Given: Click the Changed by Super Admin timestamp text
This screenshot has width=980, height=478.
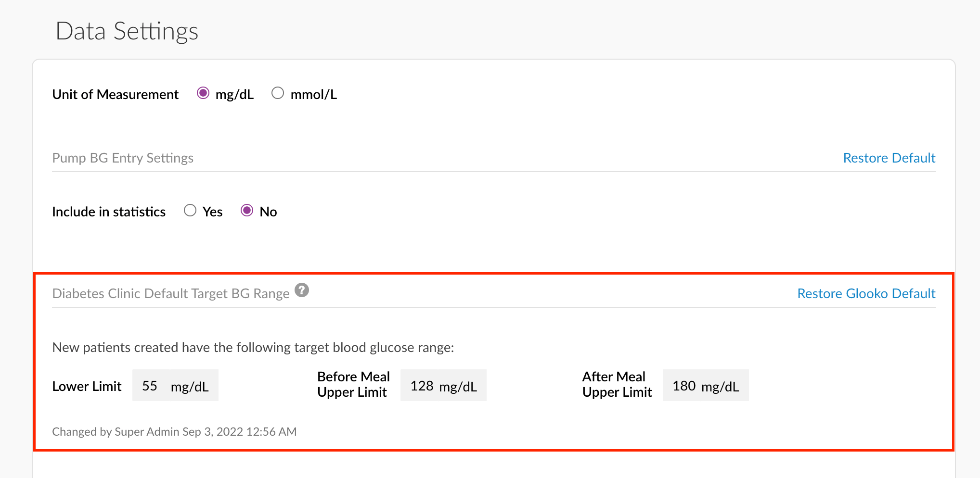Looking at the screenshot, I should tap(175, 431).
